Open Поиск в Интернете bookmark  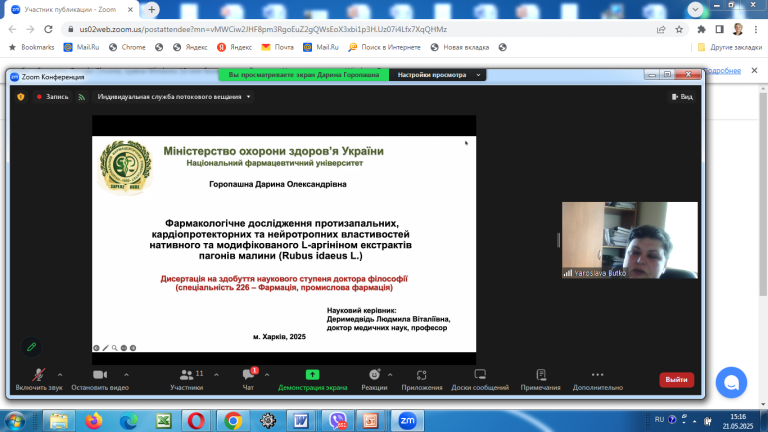tap(384, 48)
